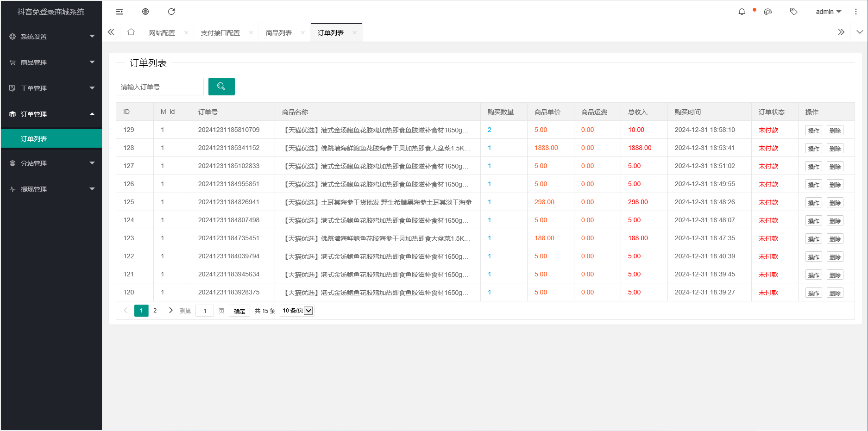The image size is (868, 431).
Task: Close the 商品列表 tab
Action: tap(303, 32)
